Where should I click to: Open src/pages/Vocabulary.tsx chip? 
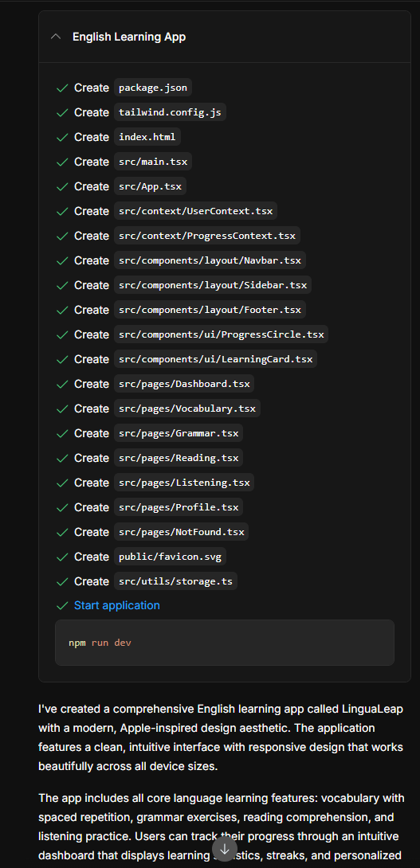187,409
